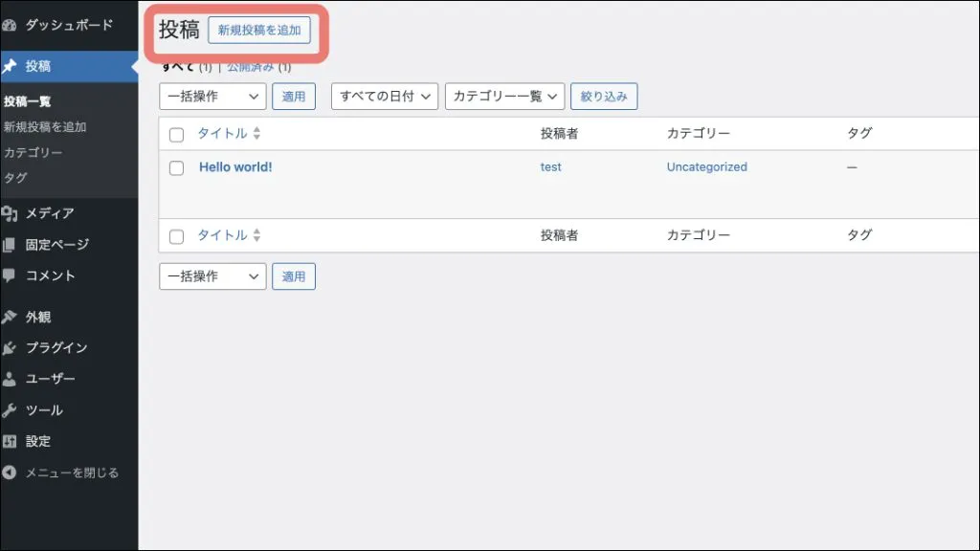The height and width of the screenshot is (551, 980).
Task: Open the top 一括操作 bulk actions dropdown
Action: coord(212,97)
